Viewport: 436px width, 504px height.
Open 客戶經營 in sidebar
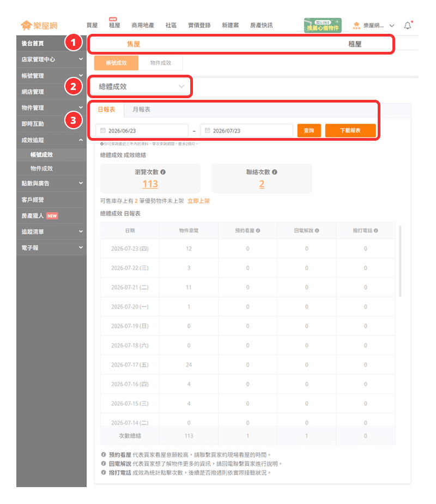pos(51,200)
